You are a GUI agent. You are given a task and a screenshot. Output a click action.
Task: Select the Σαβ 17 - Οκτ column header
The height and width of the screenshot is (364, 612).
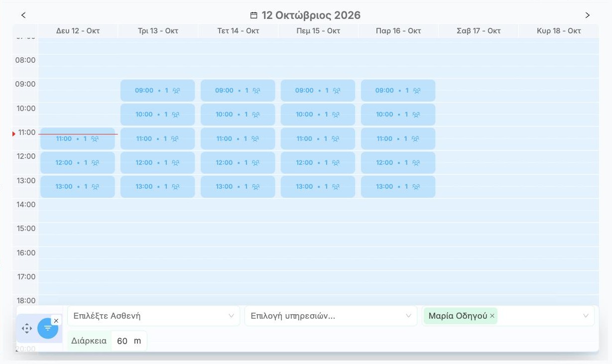tap(479, 31)
